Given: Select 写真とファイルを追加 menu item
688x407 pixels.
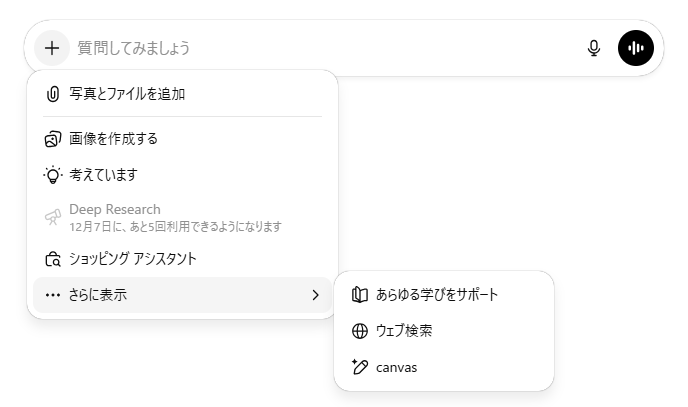Looking at the screenshot, I should 127,94.
